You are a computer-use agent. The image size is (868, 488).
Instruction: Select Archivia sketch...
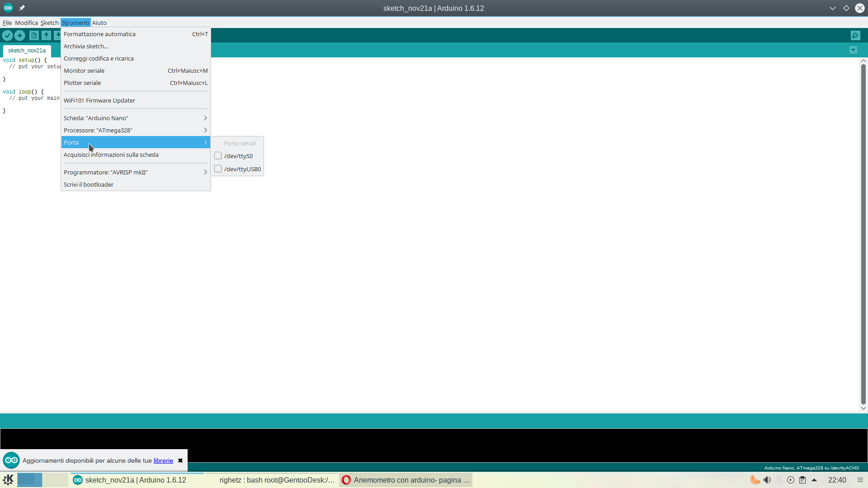136,46
